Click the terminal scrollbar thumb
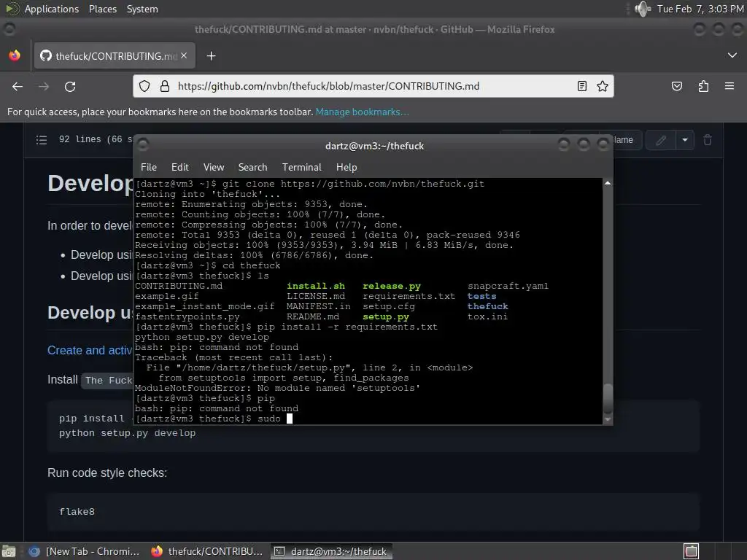Image resolution: width=747 pixels, height=560 pixels. (608, 399)
